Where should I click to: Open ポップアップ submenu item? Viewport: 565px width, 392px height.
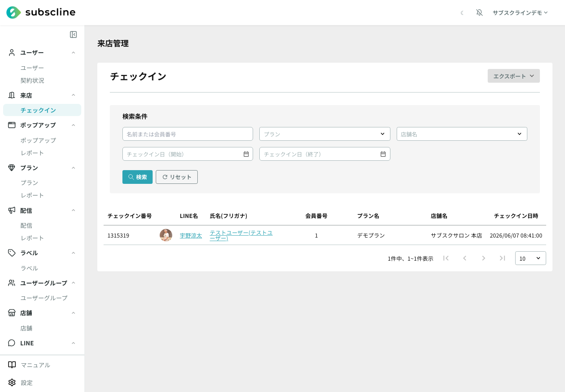pyautogui.click(x=38, y=140)
